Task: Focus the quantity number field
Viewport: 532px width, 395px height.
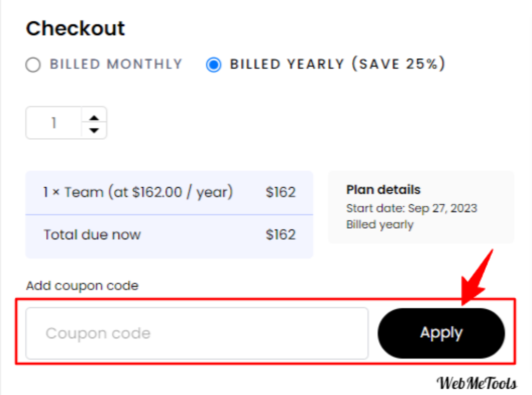Action: 54,123
